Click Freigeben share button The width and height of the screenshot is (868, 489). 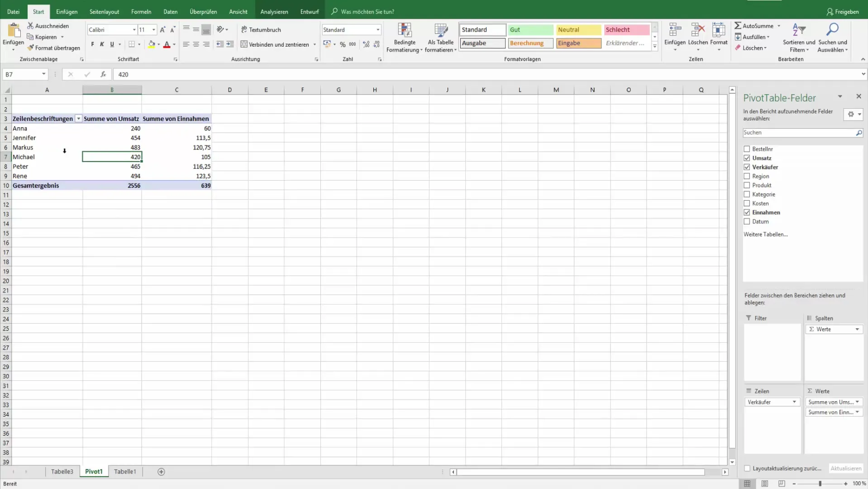(x=842, y=12)
